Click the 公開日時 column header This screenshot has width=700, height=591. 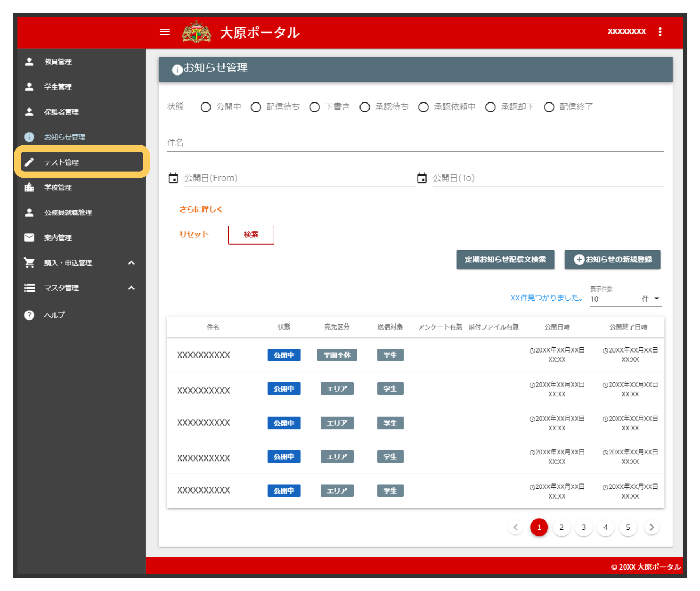click(x=557, y=327)
